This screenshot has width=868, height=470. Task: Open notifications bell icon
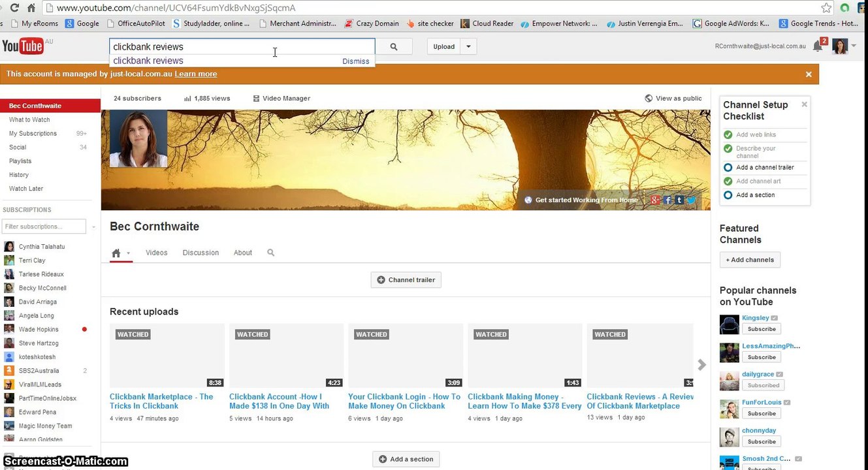pos(818,46)
